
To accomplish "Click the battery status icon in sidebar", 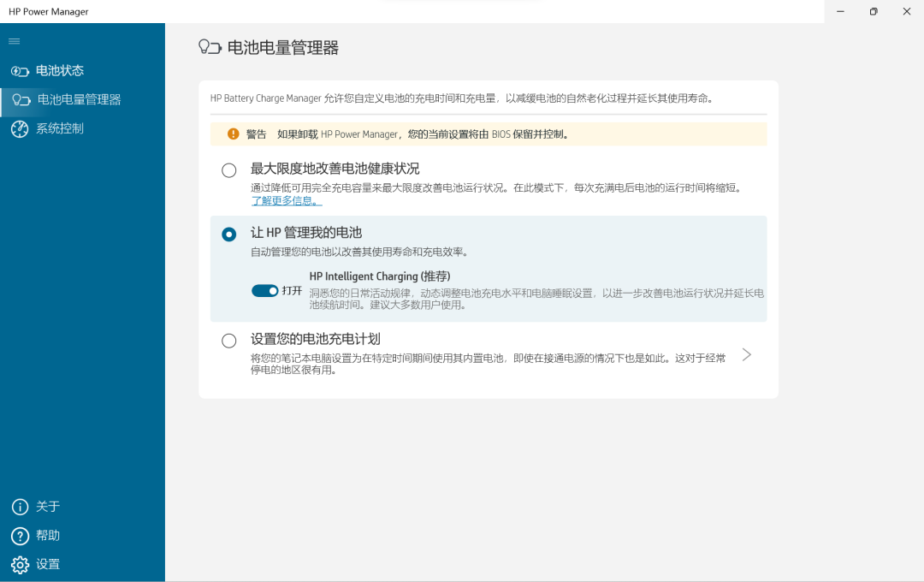I will click(x=20, y=71).
